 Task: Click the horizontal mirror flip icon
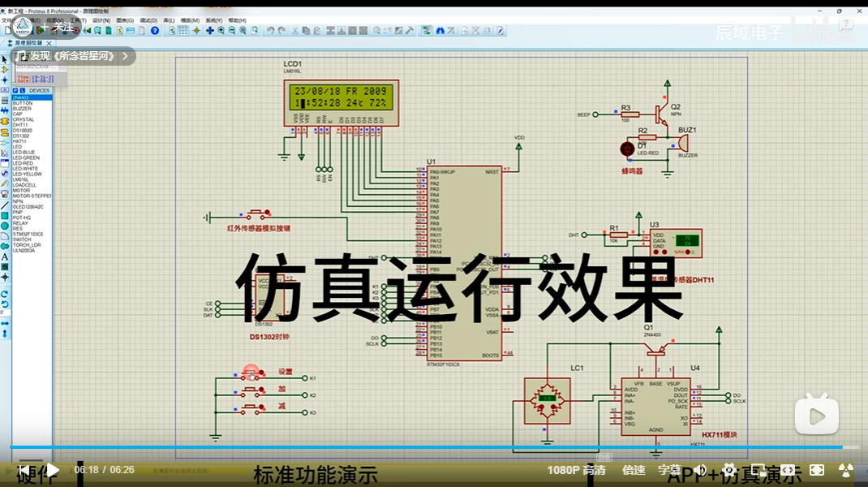(4, 323)
